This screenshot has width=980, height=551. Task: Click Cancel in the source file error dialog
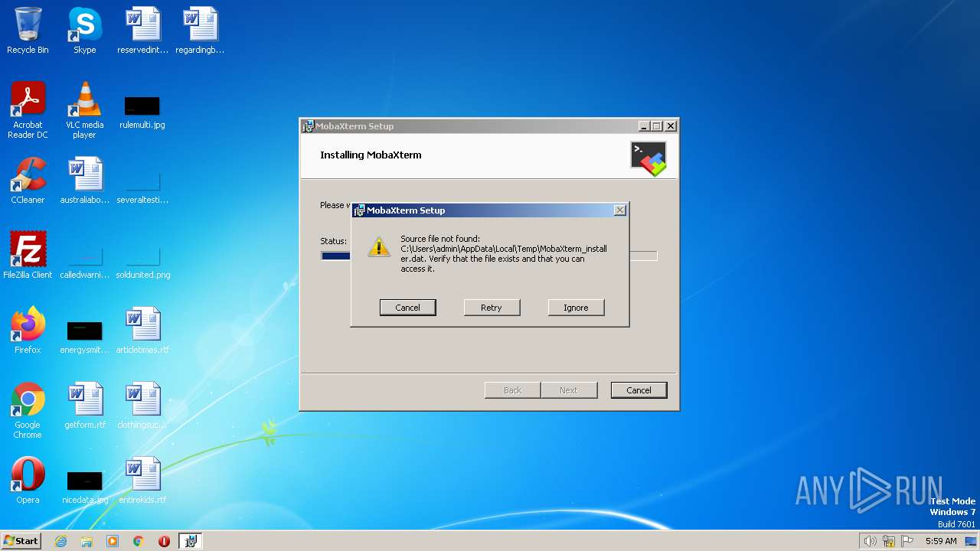[407, 308]
